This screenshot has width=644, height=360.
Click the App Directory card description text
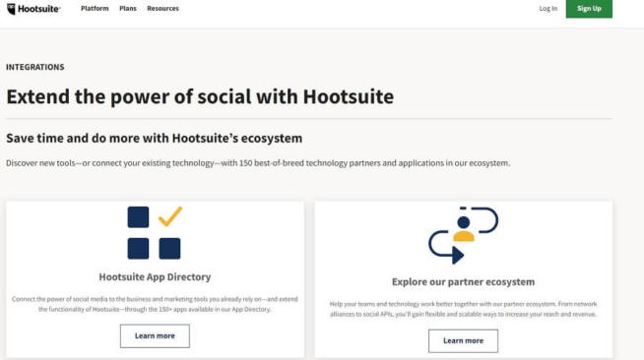[x=155, y=304]
